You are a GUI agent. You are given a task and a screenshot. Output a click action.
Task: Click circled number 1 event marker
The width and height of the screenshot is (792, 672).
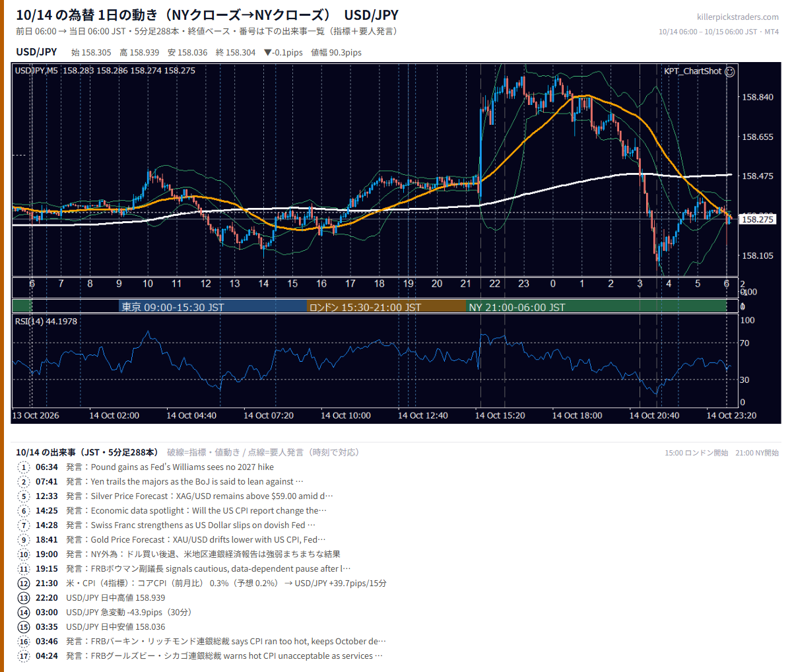click(24, 467)
